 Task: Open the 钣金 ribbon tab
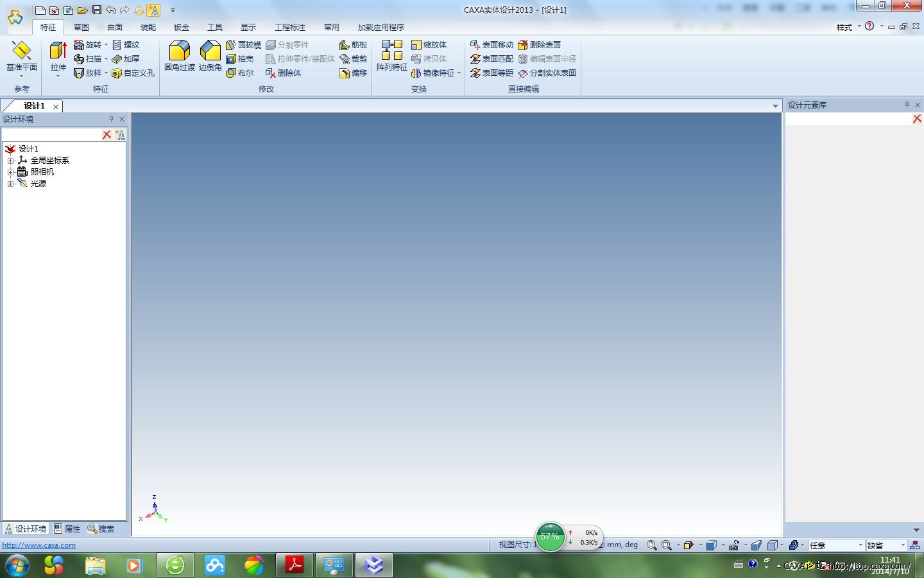[182, 27]
